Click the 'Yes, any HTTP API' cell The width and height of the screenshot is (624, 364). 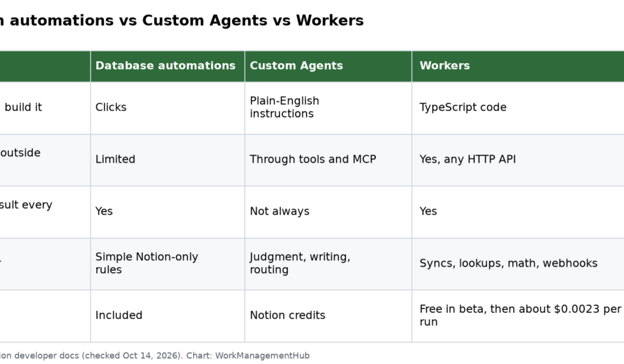[518, 160]
